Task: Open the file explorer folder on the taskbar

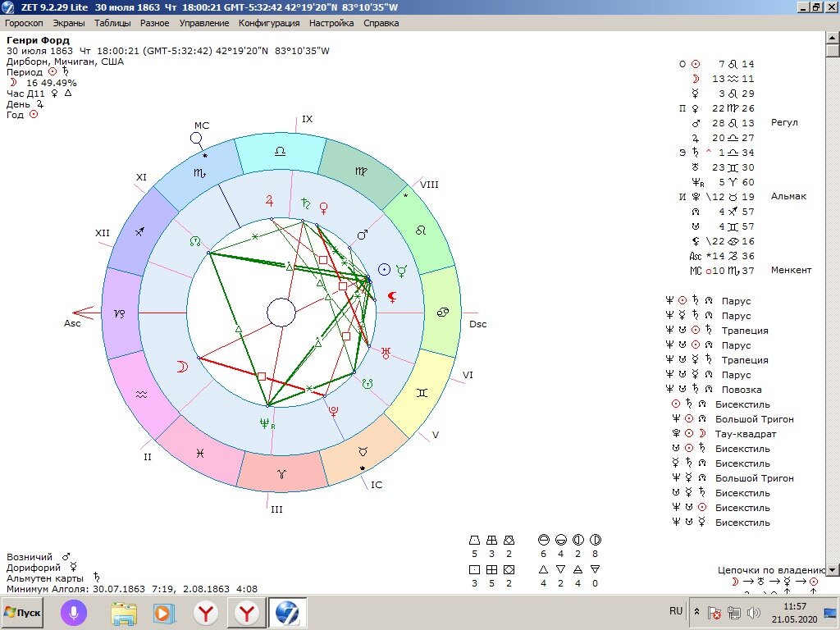Action: [x=124, y=612]
